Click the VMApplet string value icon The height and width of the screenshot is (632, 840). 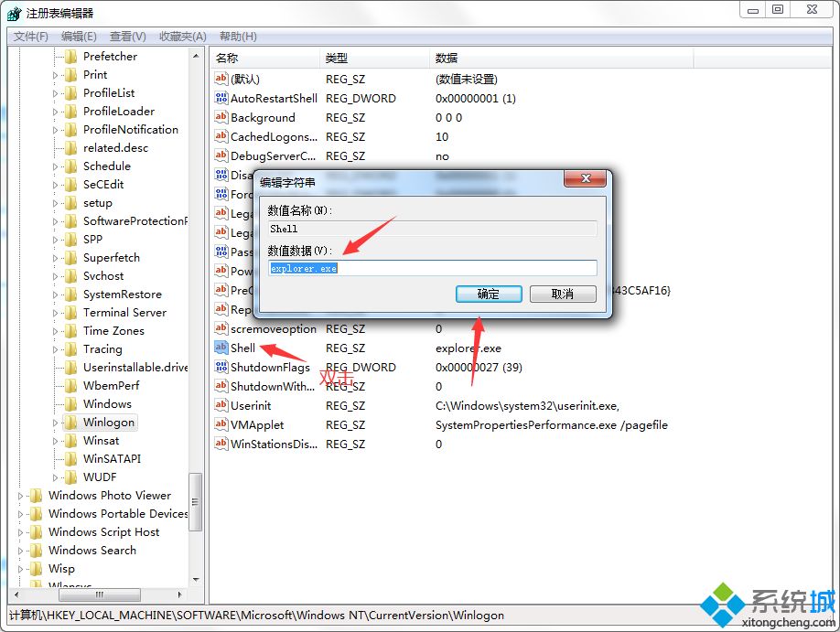(221, 424)
